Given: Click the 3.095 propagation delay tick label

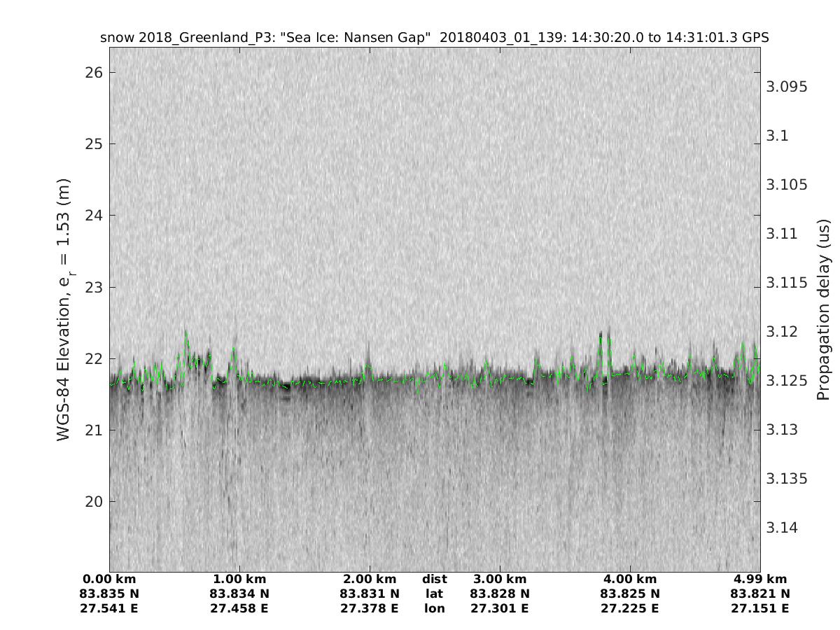Looking at the screenshot, I should coord(788,87).
